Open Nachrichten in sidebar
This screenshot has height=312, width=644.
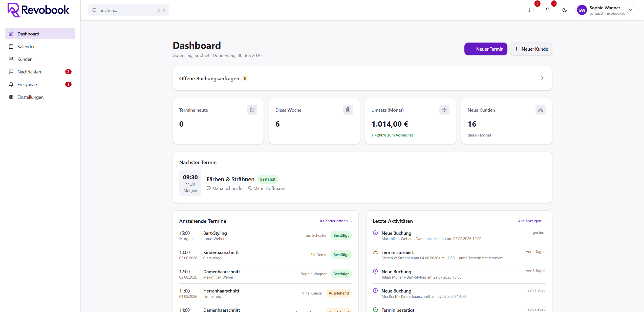pyautogui.click(x=40, y=72)
